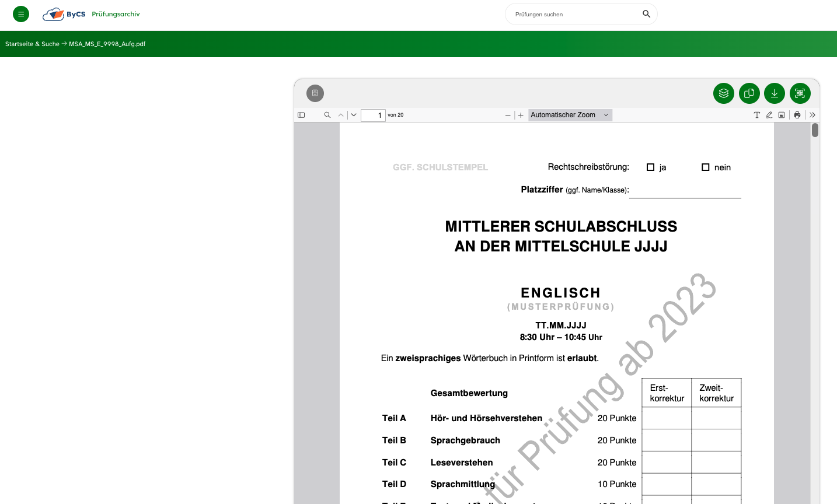Open find-in-document search in PDF toolbar
This screenshot has height=504, width=837.
pos(327,115)
